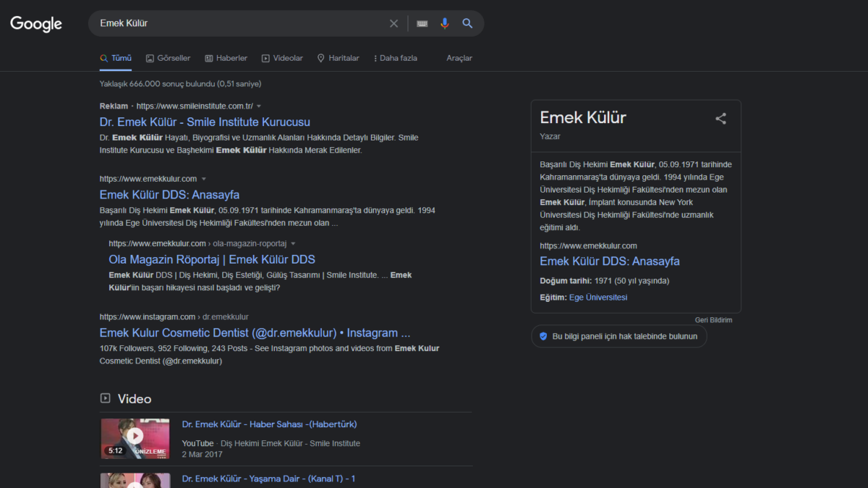Open Dr. Emek Külür - Smile Institute Kurucusu link
This screenshot has width=868, height=488.
click(x=205, y=122)
